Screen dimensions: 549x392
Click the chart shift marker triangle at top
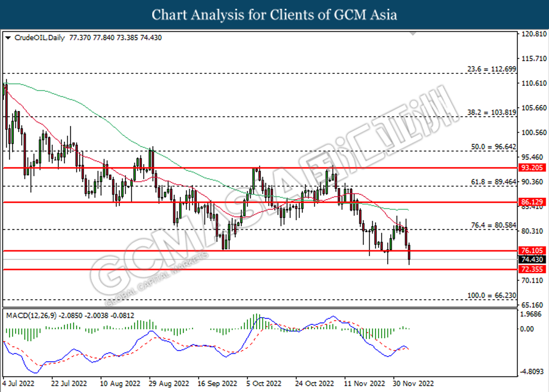[x=413, y=34]
